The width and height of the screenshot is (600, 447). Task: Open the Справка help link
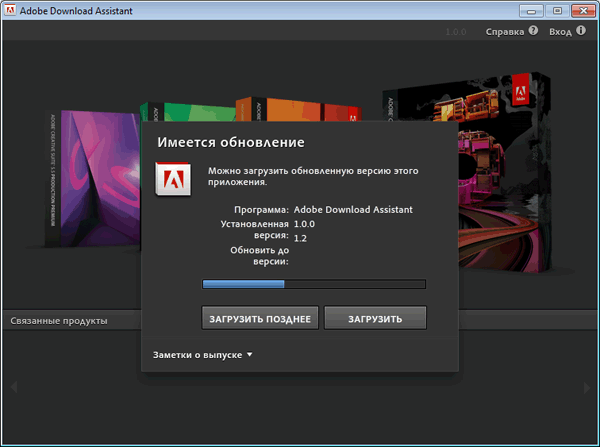click(x=505, y=32)
